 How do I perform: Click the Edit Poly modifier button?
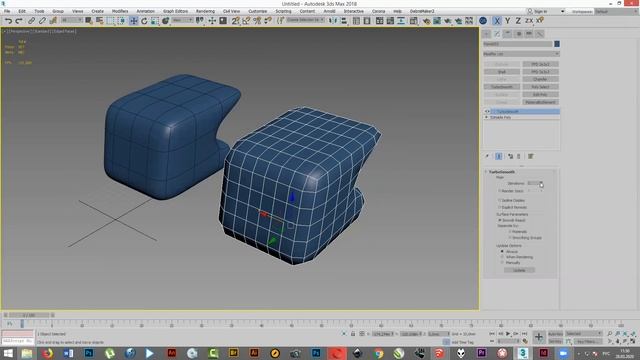[x=540, y=94]
